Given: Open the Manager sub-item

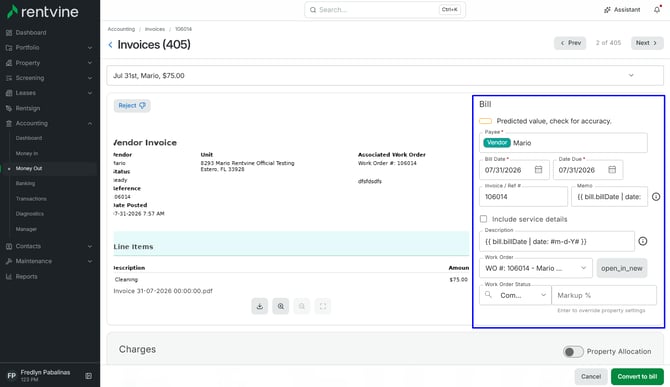Looking at the screenshot, I should [x=26, y=229].
